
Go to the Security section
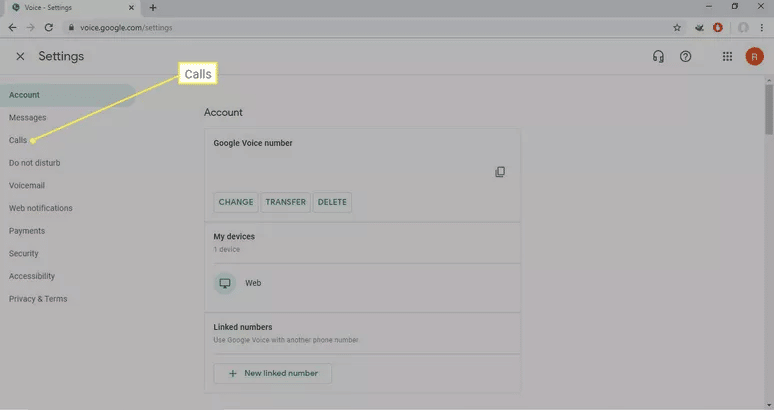pos(23,254)
